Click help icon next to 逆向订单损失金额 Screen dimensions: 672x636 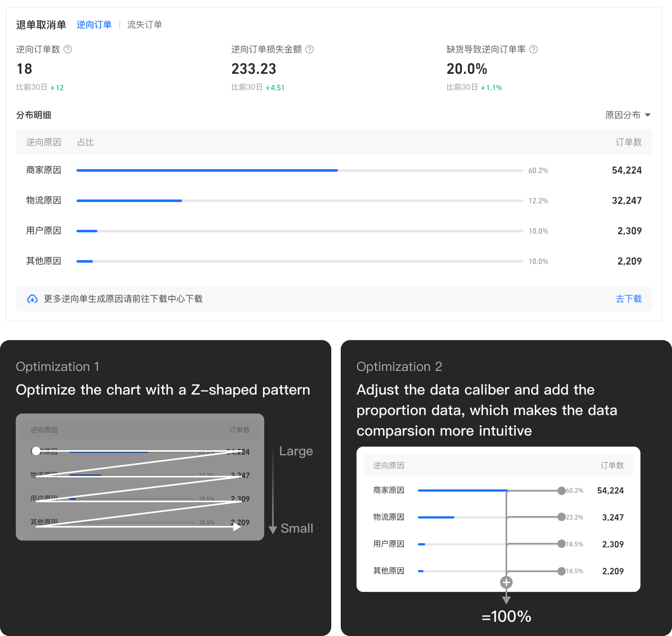tap(310, 49)
